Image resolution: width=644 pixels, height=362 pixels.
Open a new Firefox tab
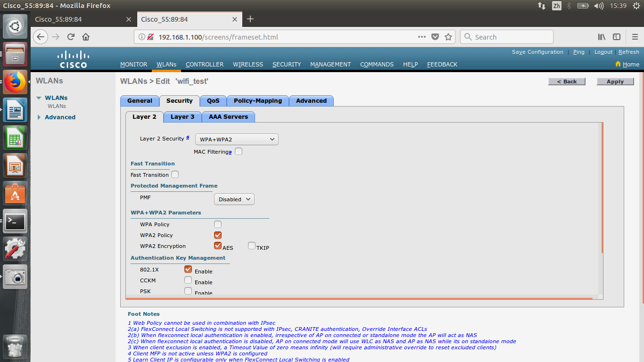tap(250, 19)
